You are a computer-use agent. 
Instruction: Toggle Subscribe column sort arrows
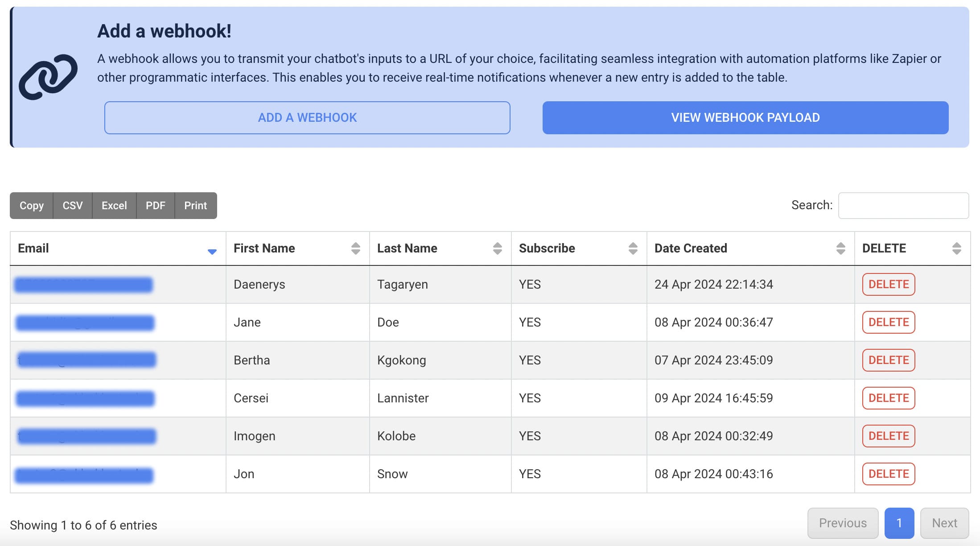[x=633, y=248]
